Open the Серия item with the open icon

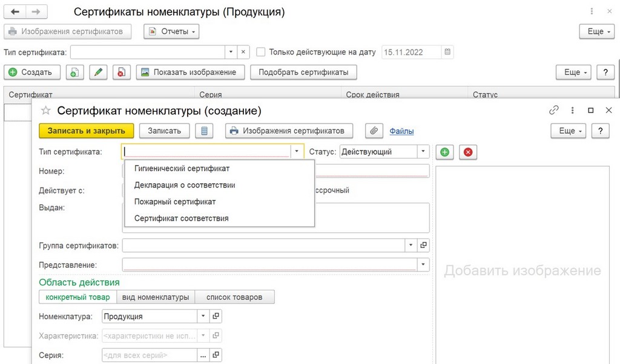216,355
